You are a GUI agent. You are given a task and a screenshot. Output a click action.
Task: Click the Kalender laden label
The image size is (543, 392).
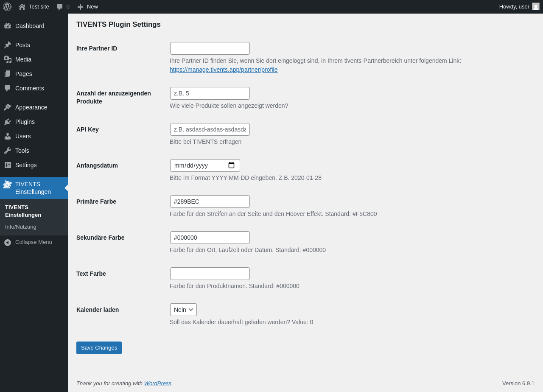(x=98, y=310)
